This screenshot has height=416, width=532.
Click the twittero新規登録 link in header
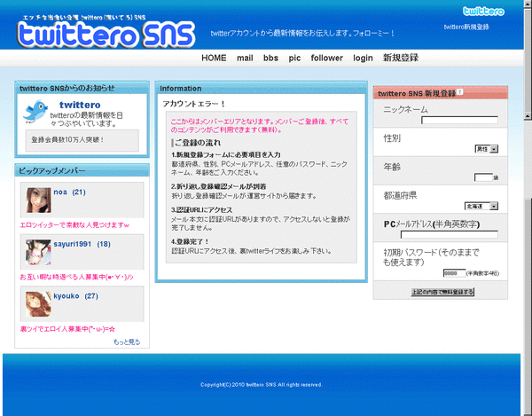(466, 27)
